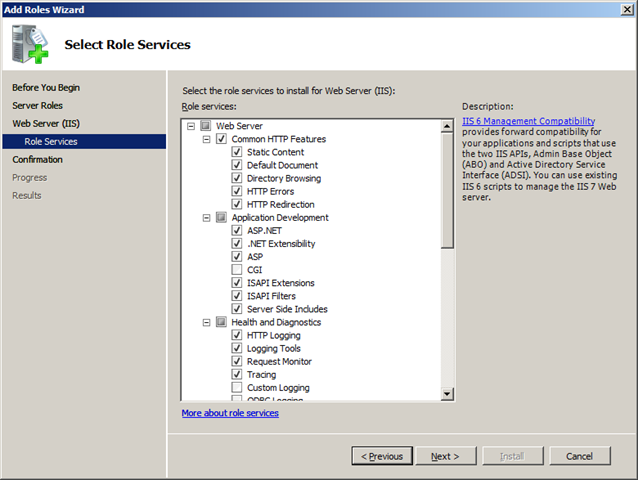Go to Before You Begin step
Viewport: 638px width, 480px height.
(46, 87)
